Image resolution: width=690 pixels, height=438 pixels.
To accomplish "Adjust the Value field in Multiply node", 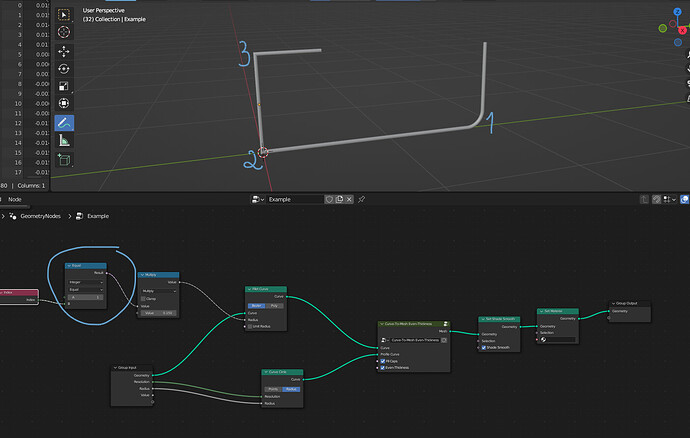I will (x=158, y=313).
